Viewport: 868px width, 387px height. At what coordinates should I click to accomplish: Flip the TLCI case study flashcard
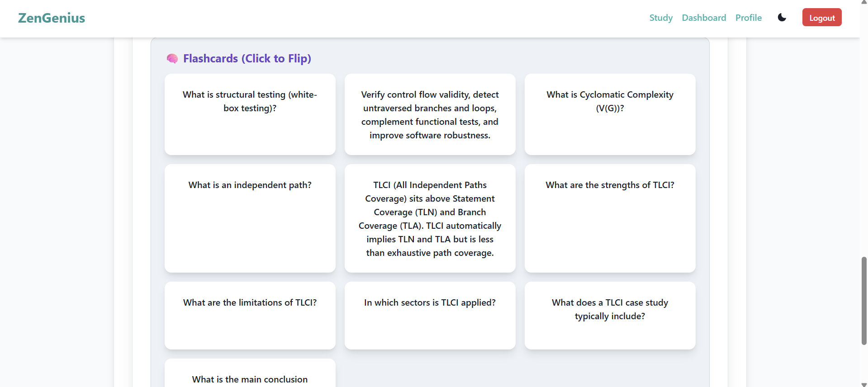tap(610, 316)
